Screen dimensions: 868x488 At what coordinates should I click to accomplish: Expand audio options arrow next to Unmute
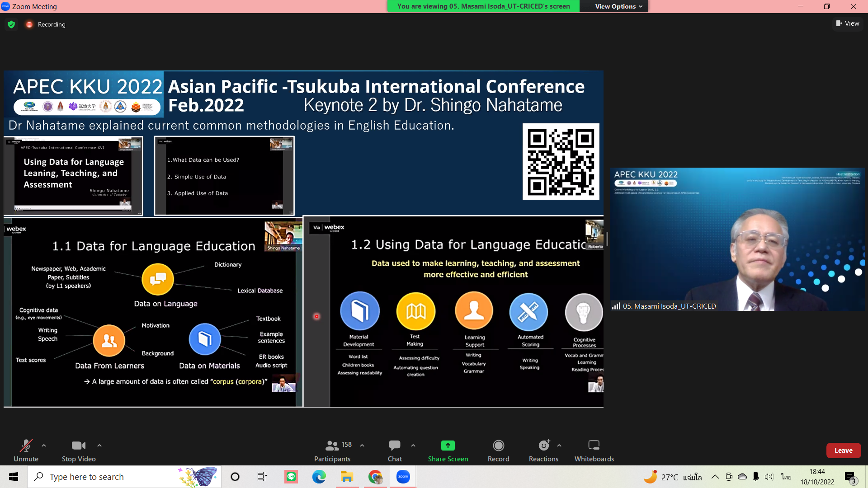[x=44, y=446]
